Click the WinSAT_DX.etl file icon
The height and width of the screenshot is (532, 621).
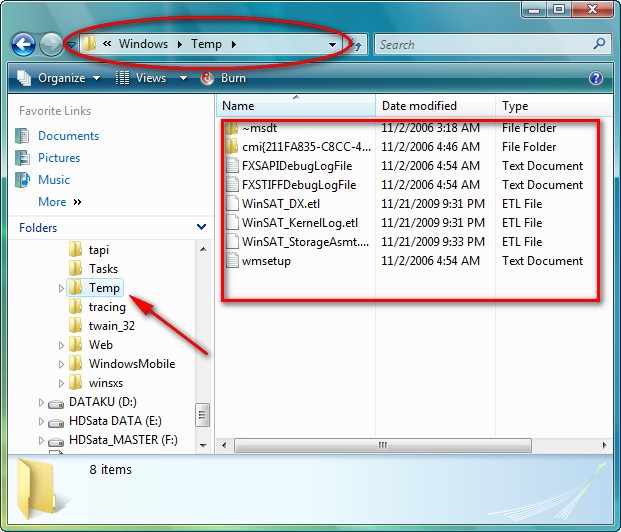(232, 204)
